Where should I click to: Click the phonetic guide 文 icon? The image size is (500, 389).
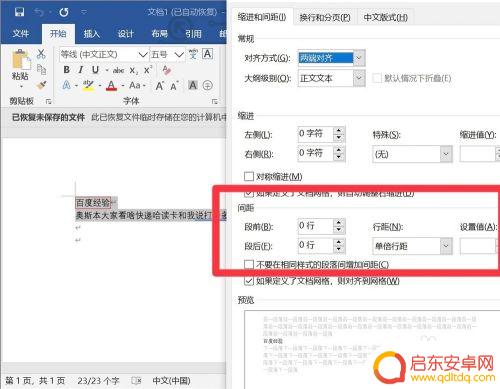[193, 54]
